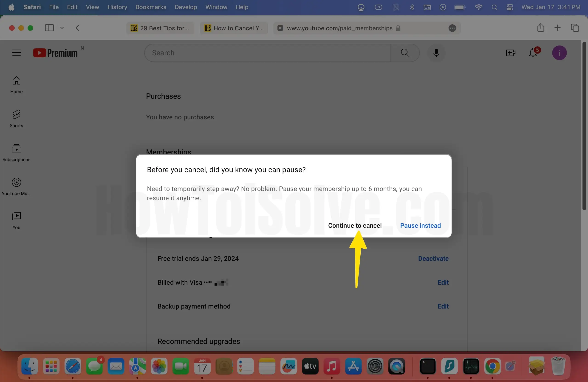Switch to the How to Cancel tab
588x382 pixels.
pos(233,28)
